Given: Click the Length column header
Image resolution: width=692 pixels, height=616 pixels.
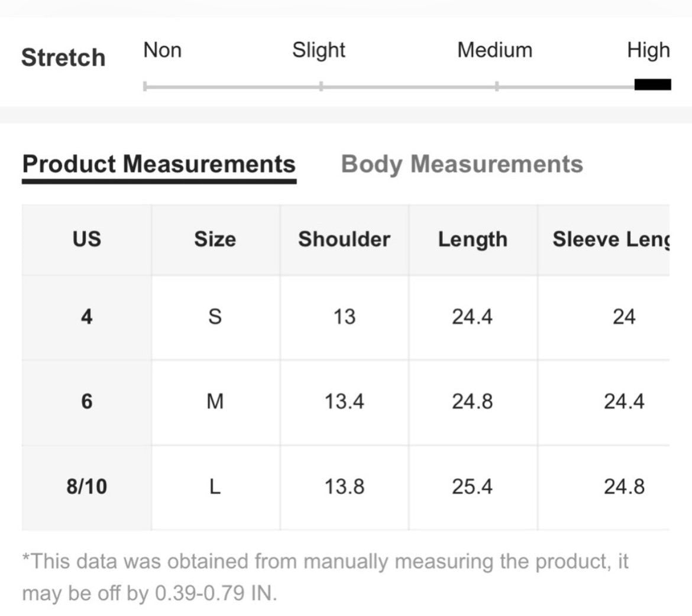Looking at the screenshot, I should [x=473, y=239].
